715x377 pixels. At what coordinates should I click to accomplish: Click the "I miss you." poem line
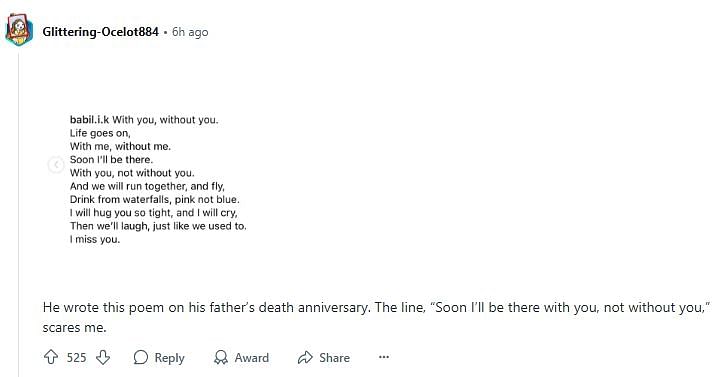pos(95,239)
